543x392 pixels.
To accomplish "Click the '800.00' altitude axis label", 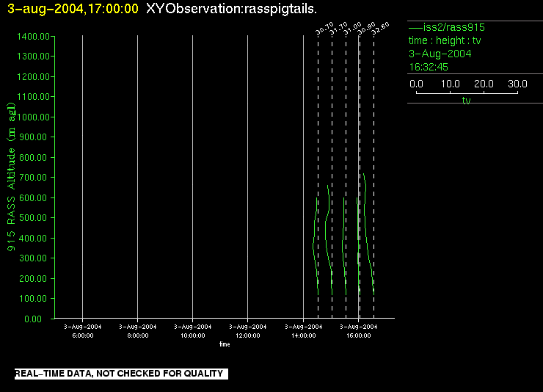I will [x=33, y=158].
